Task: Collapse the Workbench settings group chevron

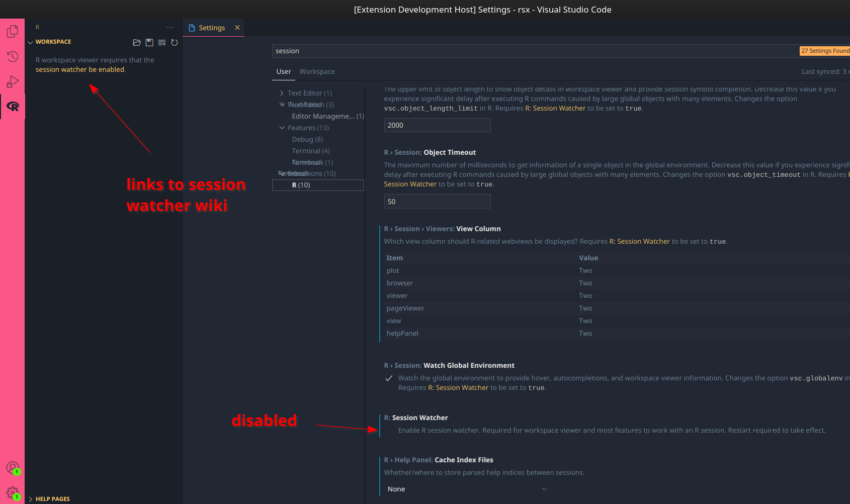Action: point(282,105)
